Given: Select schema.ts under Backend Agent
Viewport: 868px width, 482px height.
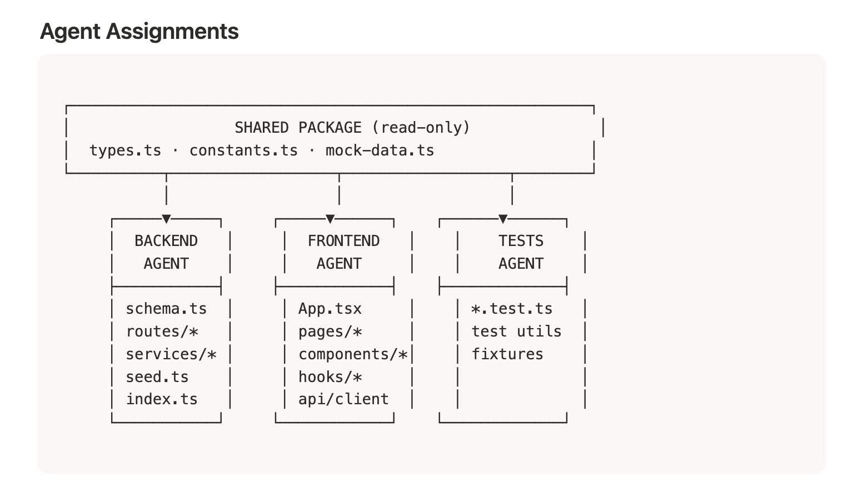Looking at the screenshot, I should (x=166, y=309).
